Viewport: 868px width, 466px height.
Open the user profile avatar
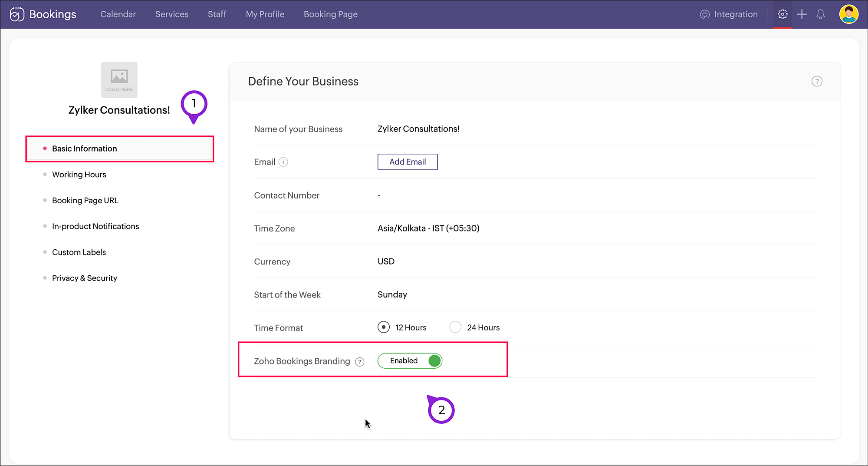[x=848, y=14]
